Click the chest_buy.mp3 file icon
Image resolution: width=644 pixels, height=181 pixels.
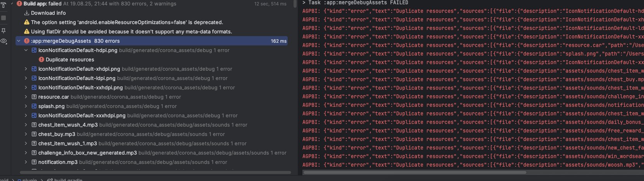[x=34, y=134]
